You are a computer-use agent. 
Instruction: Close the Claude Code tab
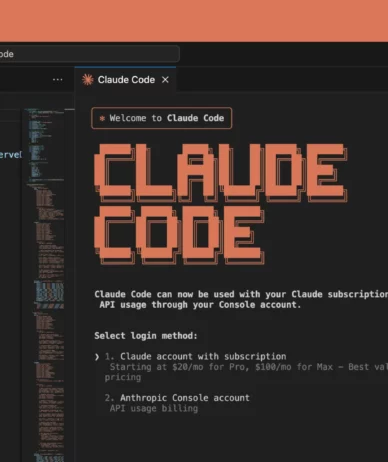(165, 80)
